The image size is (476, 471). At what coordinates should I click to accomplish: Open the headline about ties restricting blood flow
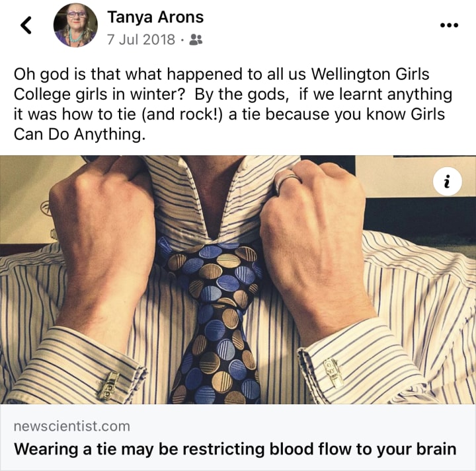(235, 449)
